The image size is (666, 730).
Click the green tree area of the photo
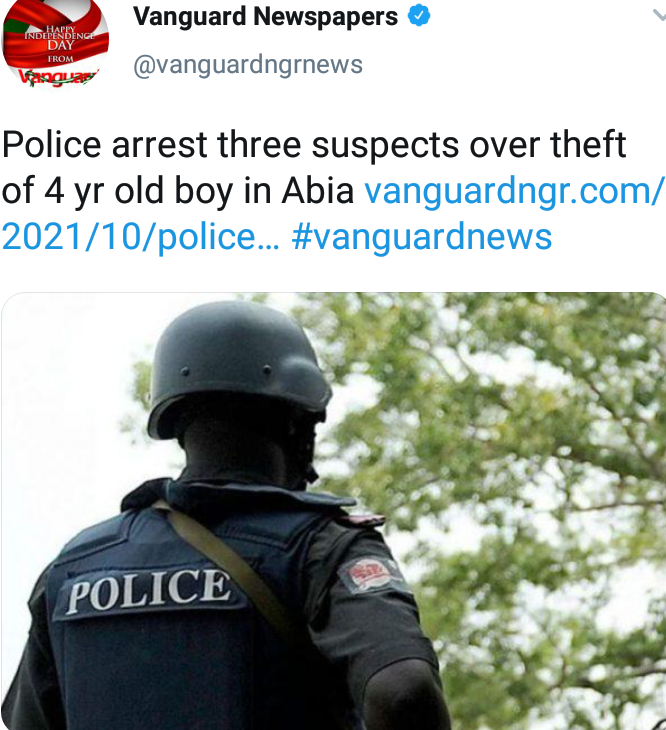coord(512,442)
